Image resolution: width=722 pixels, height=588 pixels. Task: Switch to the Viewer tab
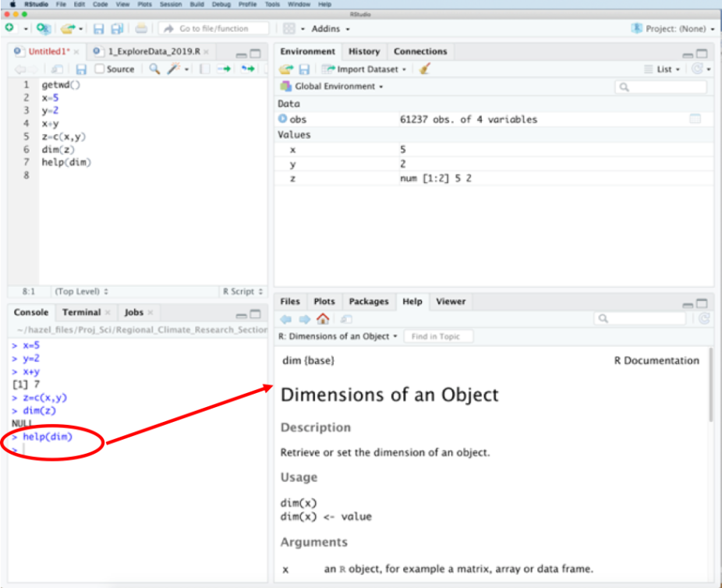click(x=451, y=301)
